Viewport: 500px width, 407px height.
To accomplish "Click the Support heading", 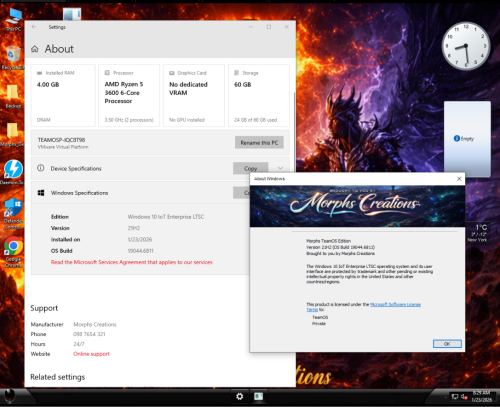I will [x=44, y=308].
